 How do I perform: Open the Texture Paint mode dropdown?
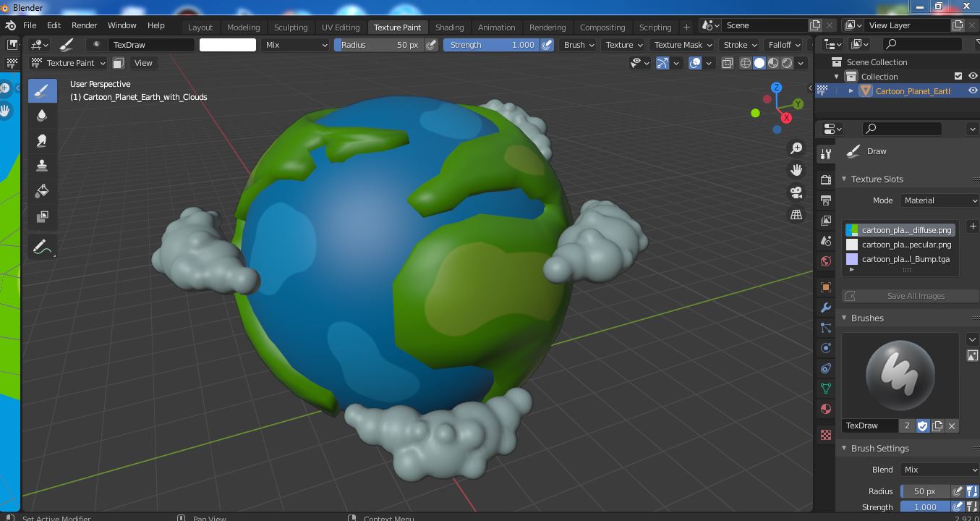coord(68,63)
